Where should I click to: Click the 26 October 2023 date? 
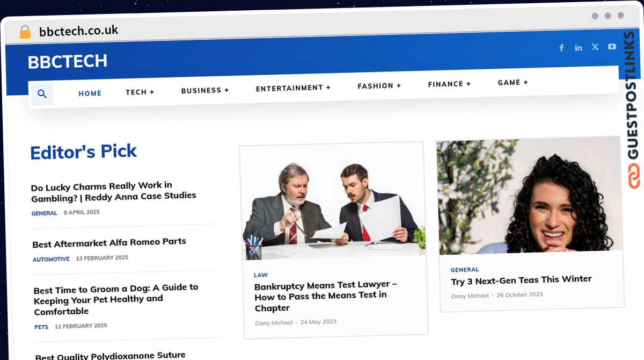[519, 295]
